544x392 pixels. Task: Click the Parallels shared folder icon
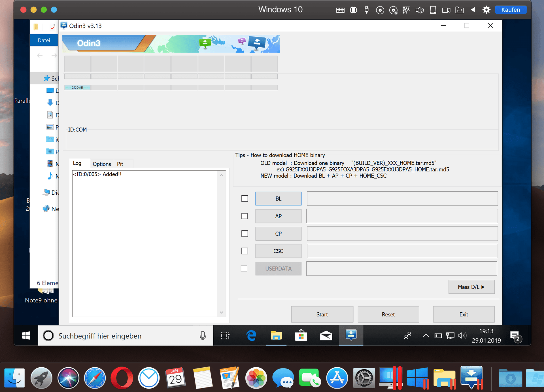(460, 10)
